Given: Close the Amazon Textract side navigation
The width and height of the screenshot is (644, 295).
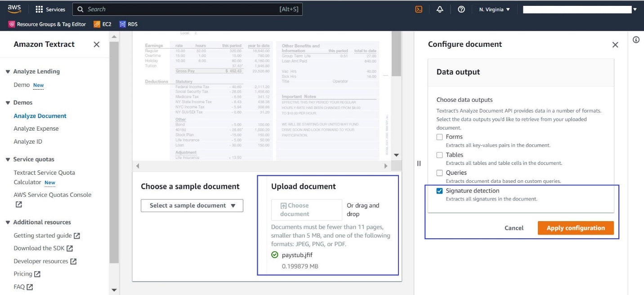Looking at the screenshot, I should point(96,44).
